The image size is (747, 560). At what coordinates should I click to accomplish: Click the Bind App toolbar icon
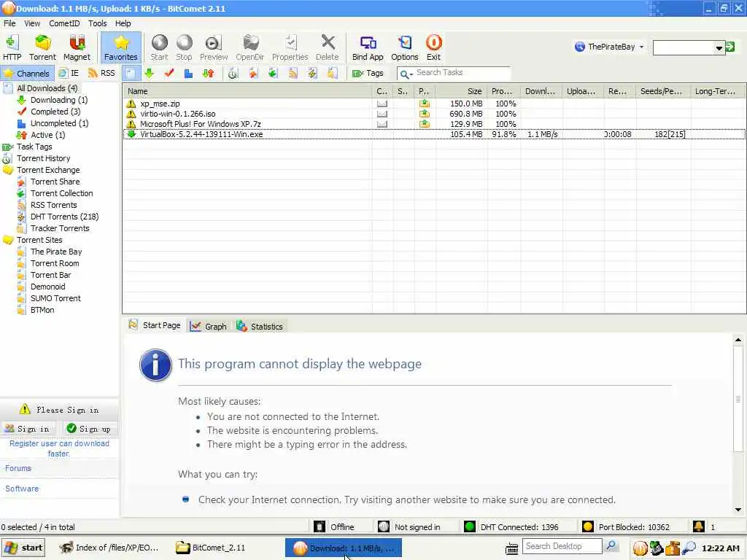[368, 47]
